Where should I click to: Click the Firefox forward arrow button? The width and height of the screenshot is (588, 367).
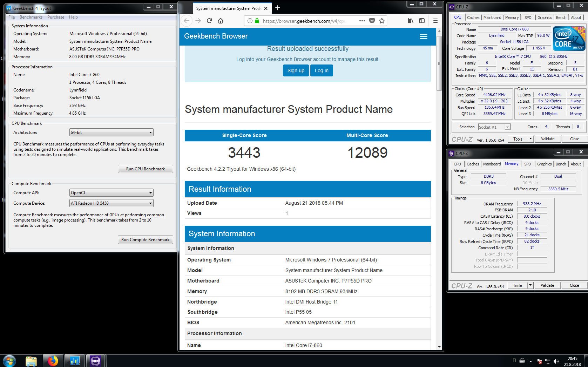coord(198,21)
